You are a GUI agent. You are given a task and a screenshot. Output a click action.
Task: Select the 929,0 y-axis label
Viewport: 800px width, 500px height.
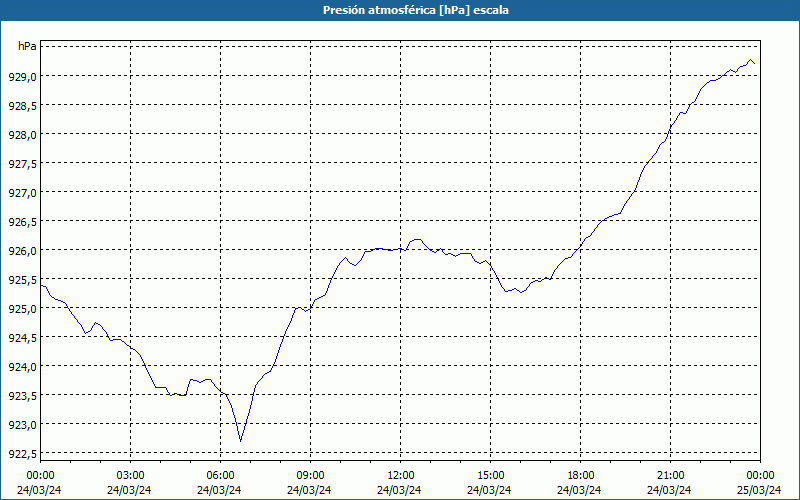[22, 77]
